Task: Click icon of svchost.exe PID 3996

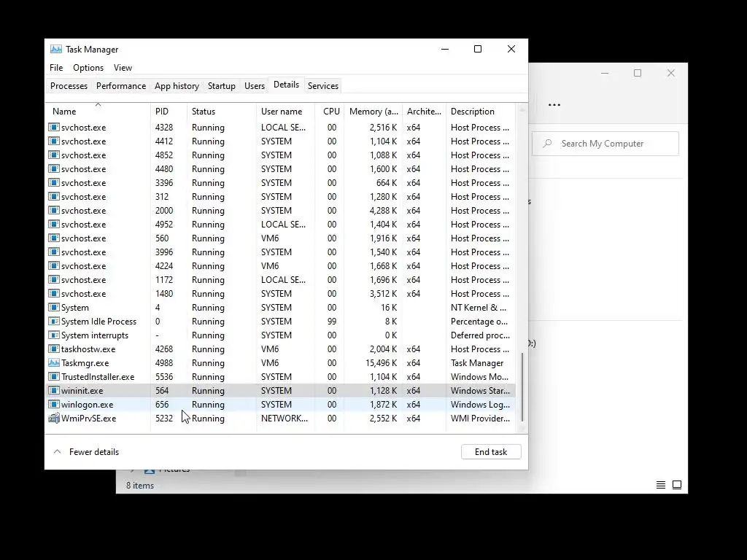Action: [54, 252]
